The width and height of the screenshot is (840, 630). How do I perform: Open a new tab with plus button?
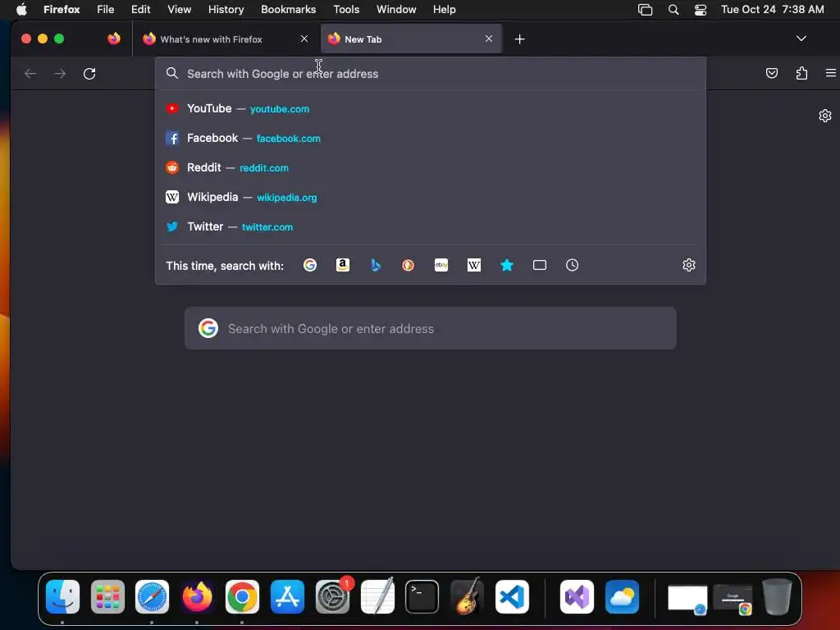[x=519, y=39]
